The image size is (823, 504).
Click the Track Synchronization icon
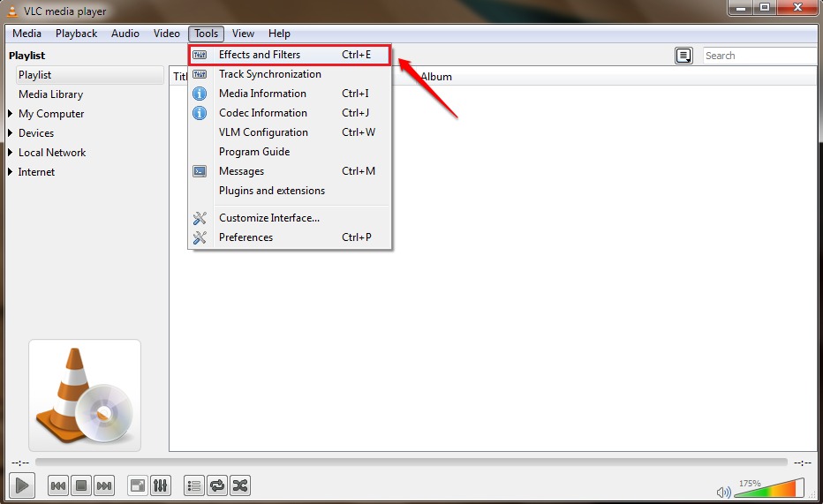click(200, 74)
